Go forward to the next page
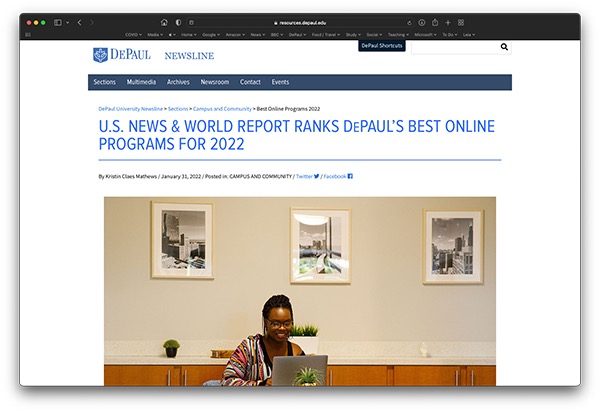 [92, 23]
